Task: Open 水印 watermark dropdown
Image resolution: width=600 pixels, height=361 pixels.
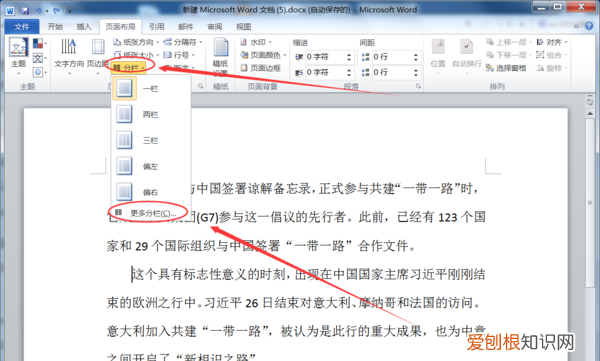Action: (x=256, y=42)
